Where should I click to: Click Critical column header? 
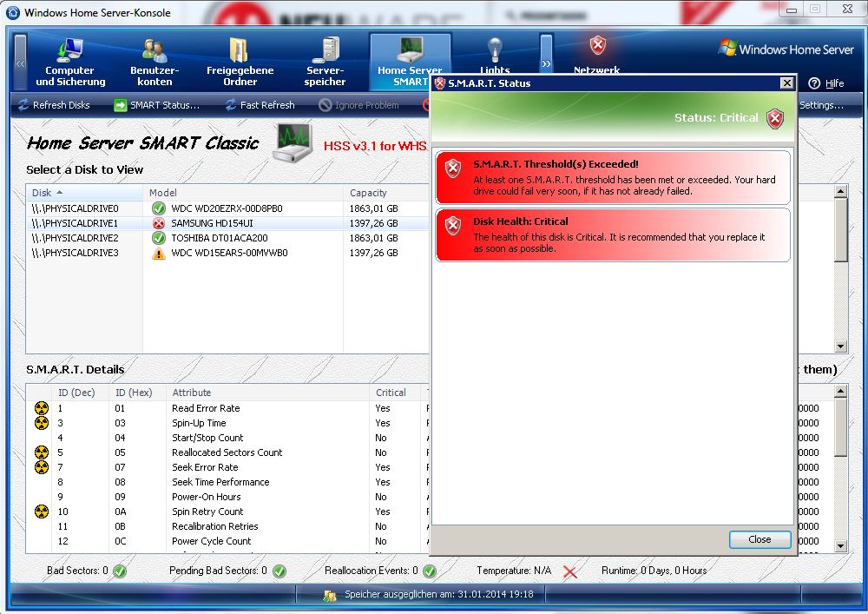point(395,393)
